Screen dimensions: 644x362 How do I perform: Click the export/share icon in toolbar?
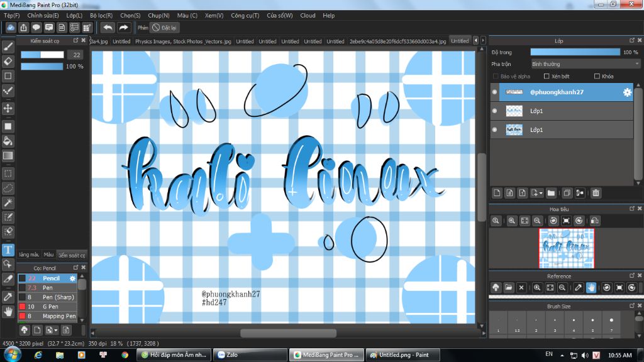coord(23,28)
